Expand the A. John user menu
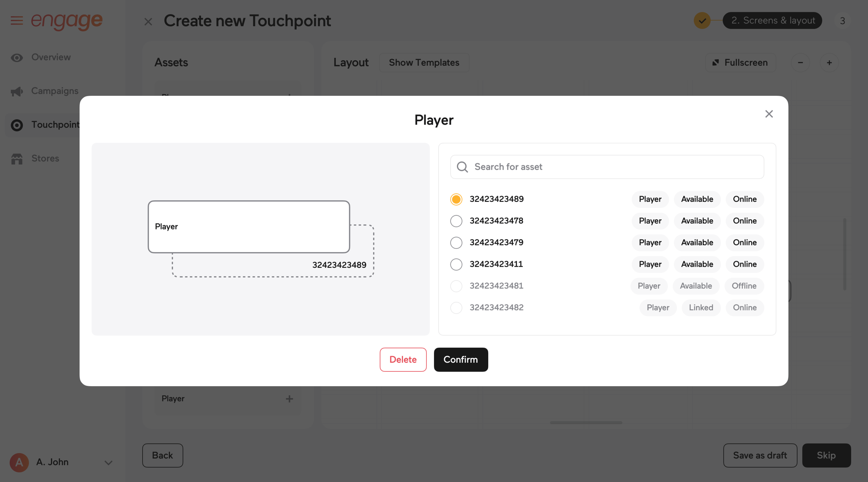Image resolution: width=868 pixels, height=482 pixels. 108,463
